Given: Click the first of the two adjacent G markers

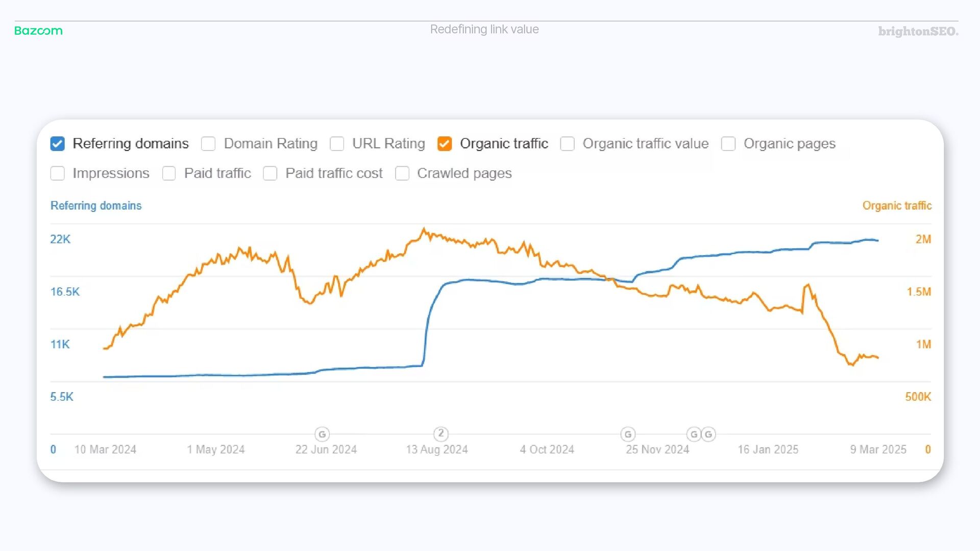Looking at the screenshot, I should point(694,434).
